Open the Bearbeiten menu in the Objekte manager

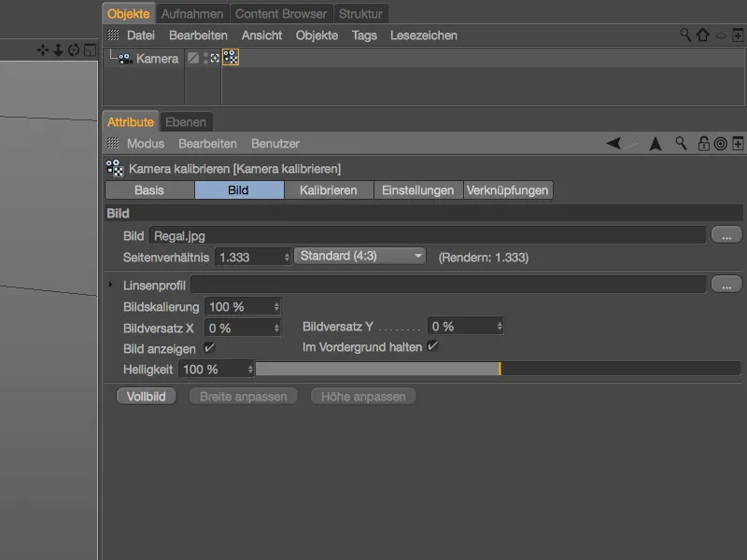[199, 35]
